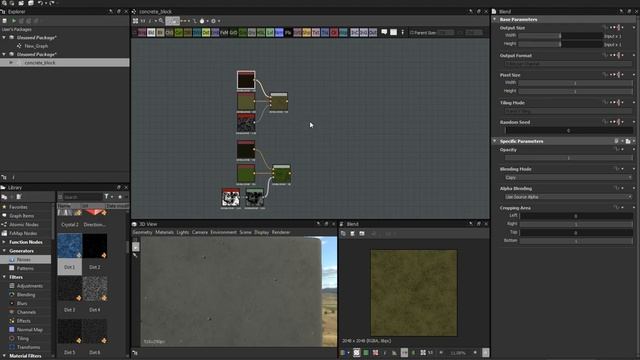Add a Gradient Map (GrD) node from toolbar
This screenshot has height=360, width=640.
coord(233,32)
